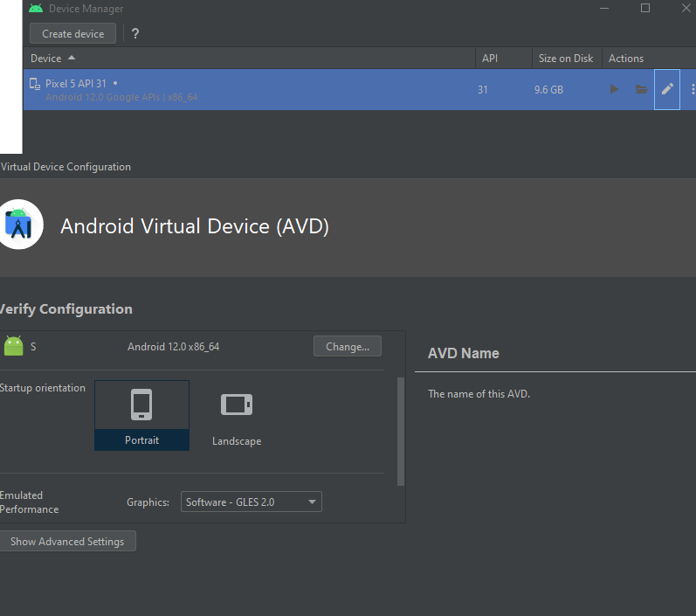696x616 pixels.
Task: Click the Create device button
Action: 73,34
